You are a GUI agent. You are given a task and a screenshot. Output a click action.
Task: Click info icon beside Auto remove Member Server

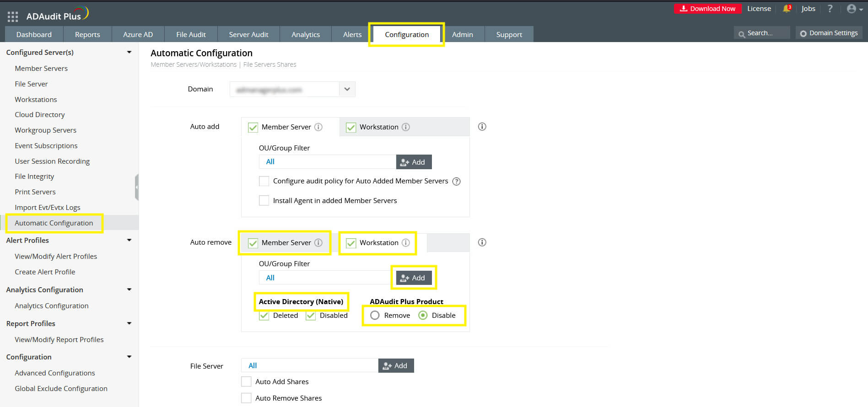pyautogui.click(x=318, y=243)
